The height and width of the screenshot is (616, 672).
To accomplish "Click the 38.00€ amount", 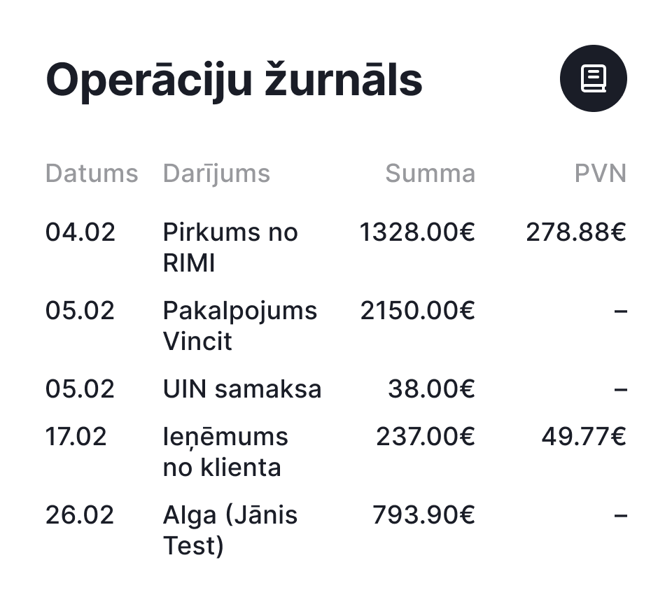I will point(432,388).
